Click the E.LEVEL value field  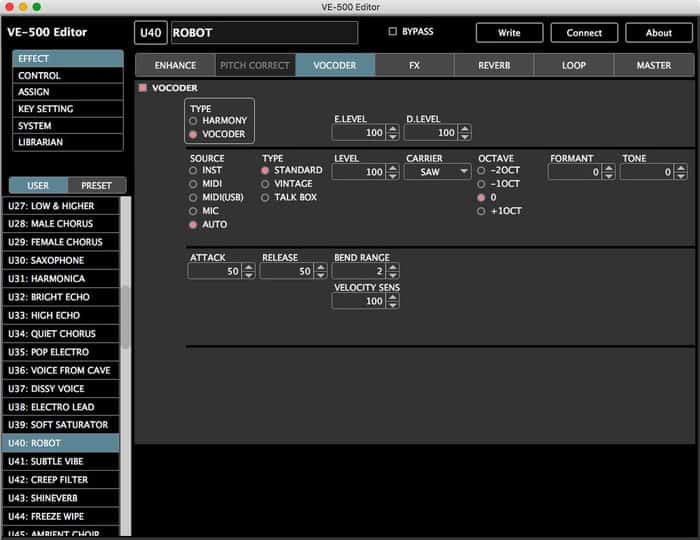360,133
